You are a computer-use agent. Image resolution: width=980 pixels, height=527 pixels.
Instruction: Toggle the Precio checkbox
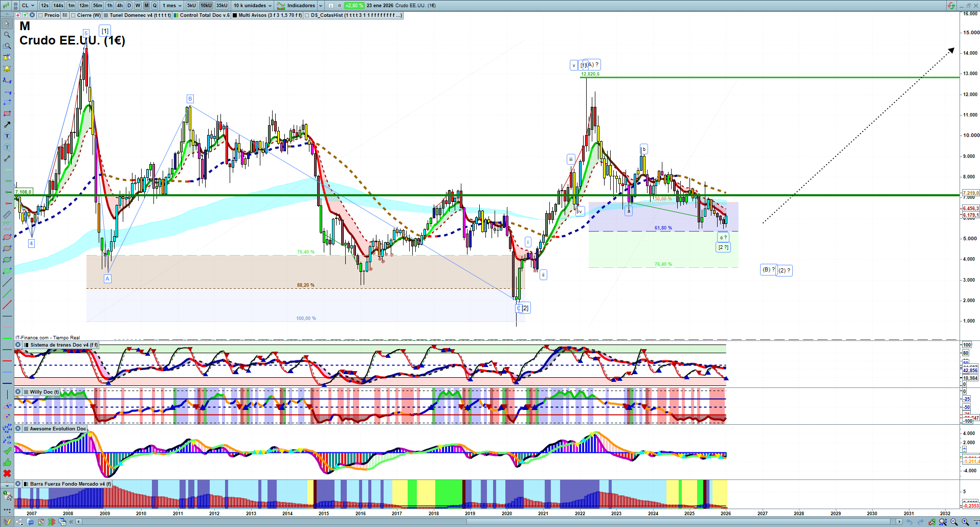(40, 15)
